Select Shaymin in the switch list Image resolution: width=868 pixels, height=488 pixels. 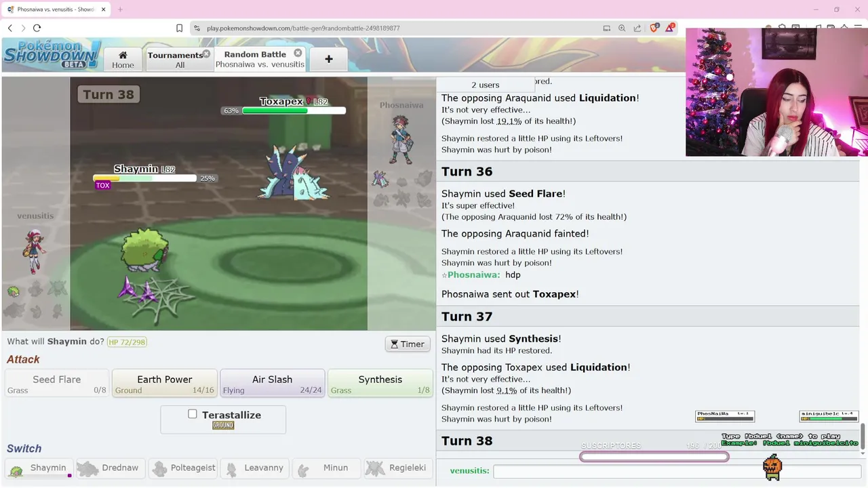coord(39,468)
